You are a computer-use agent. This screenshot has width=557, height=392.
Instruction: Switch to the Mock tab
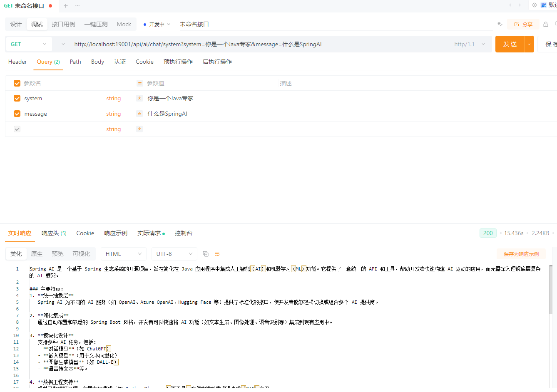pos(124,24)
